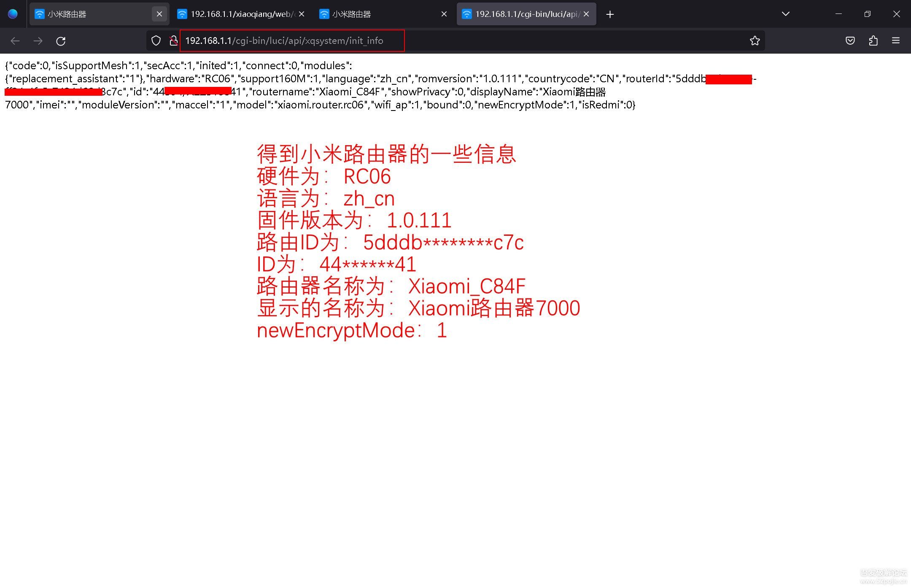Close the first 小米路由器 tab
This screenshot has width=911, height=588.
coord(159,14)
